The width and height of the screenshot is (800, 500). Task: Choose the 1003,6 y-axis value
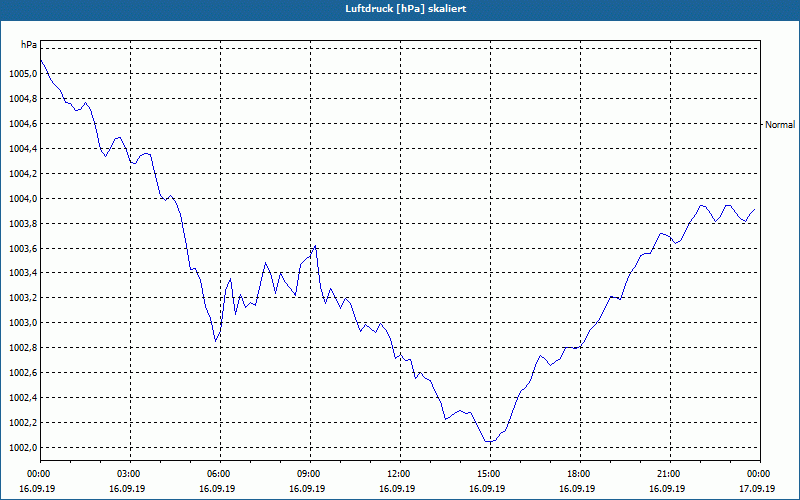[23, 249]
